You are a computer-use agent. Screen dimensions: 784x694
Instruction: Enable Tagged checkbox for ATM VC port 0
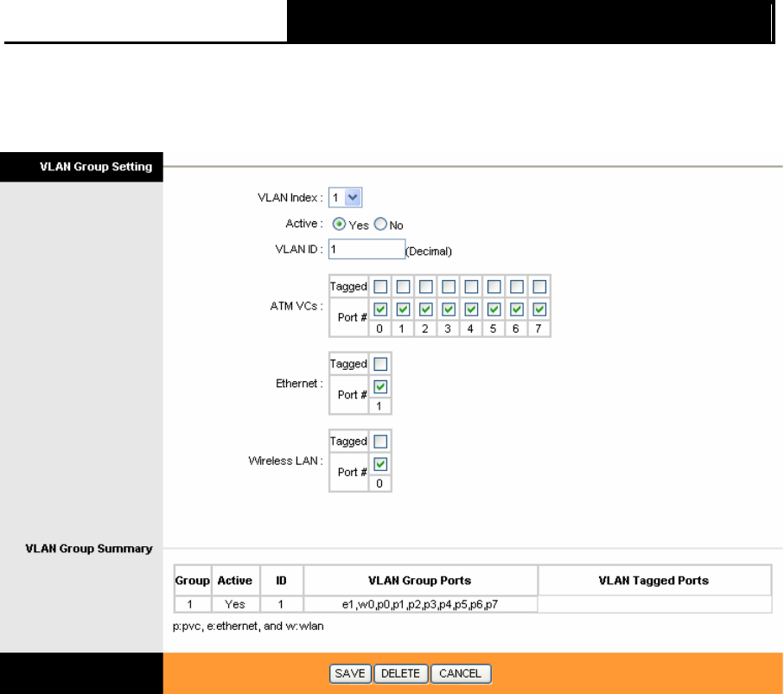coord(380,286)
